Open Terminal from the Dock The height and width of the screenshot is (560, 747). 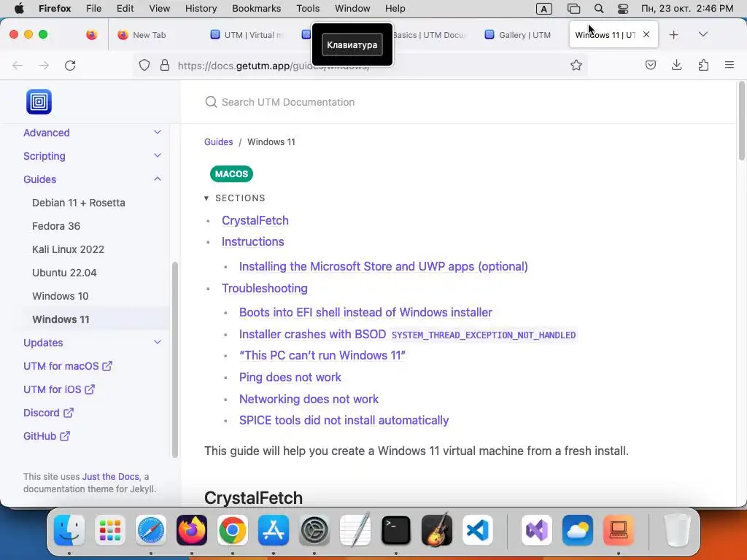coord(396,530)
